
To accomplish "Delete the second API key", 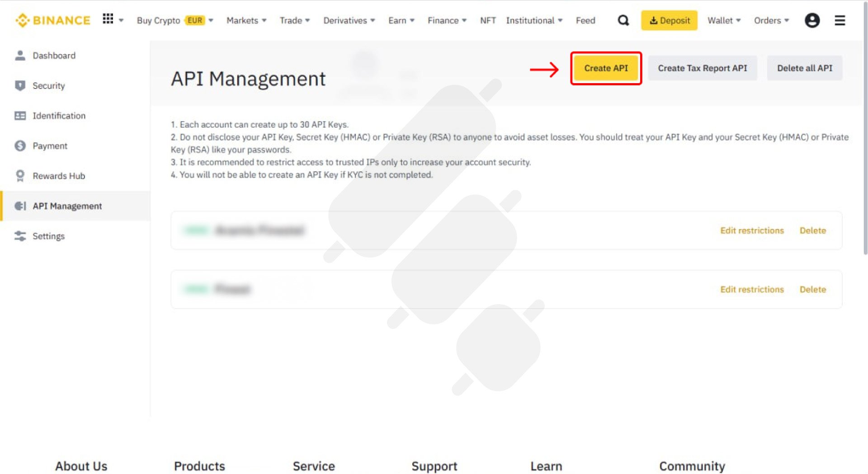I will pyautogui.click(x=812, y=289).
